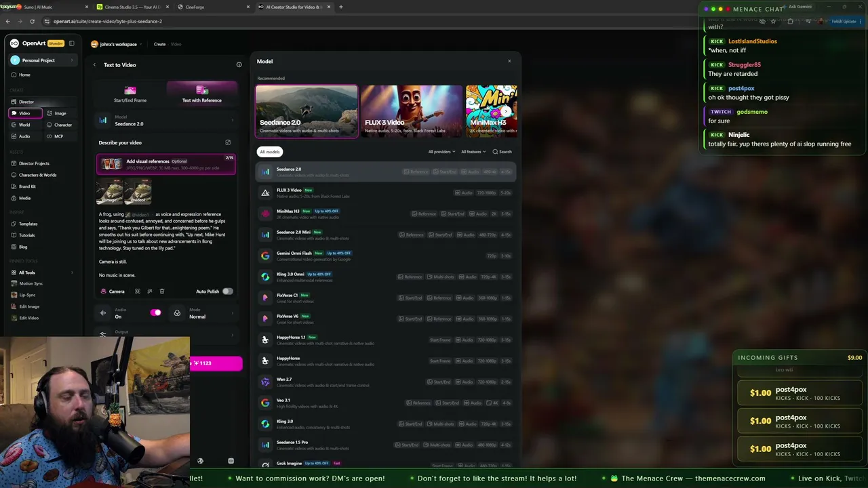Expand the All Tools list
This screenshot has width=868, height=488.
[43, 272]
